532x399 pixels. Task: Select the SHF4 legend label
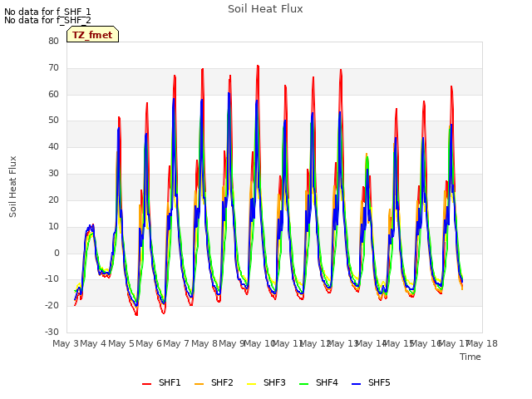tap(327, 382)
